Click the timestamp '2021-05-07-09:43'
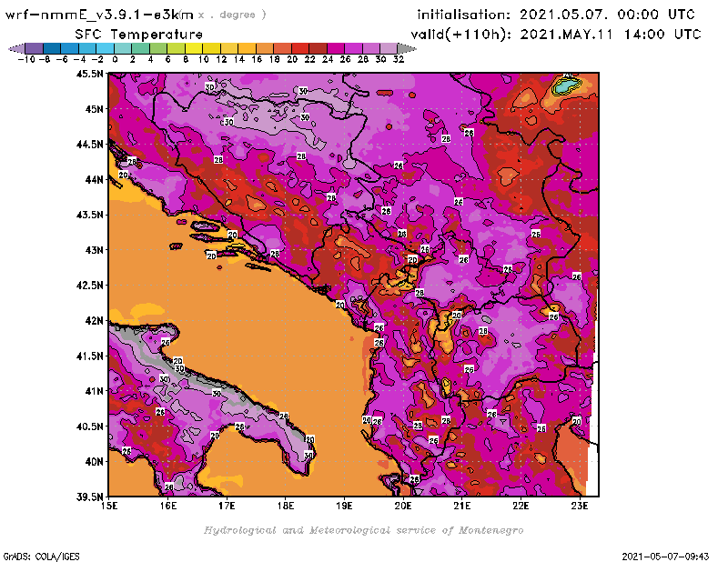 click(665, 557)
